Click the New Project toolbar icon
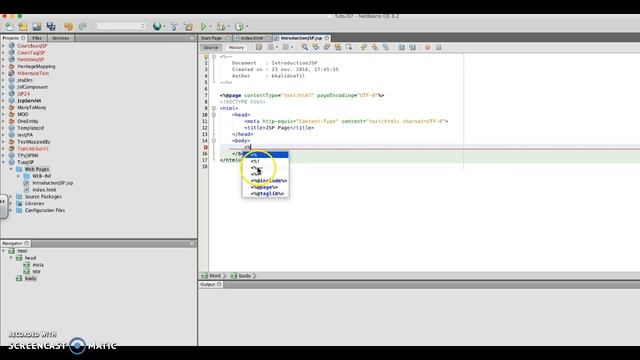The image size is (640, 360). pyautogui.click(x=23, y=27)
